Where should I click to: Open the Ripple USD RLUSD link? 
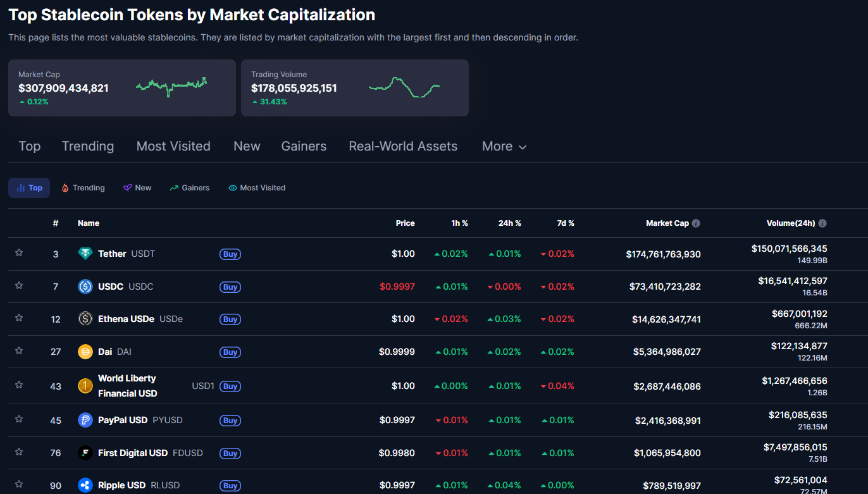pos(139,485)
